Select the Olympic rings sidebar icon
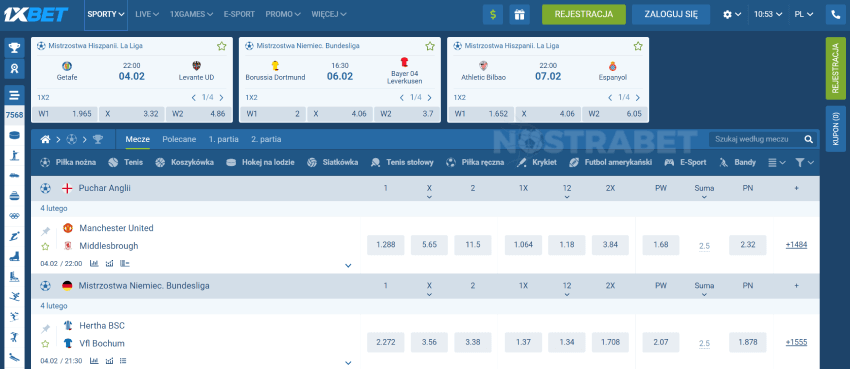850x369 pixels. (x=14, y=216)
